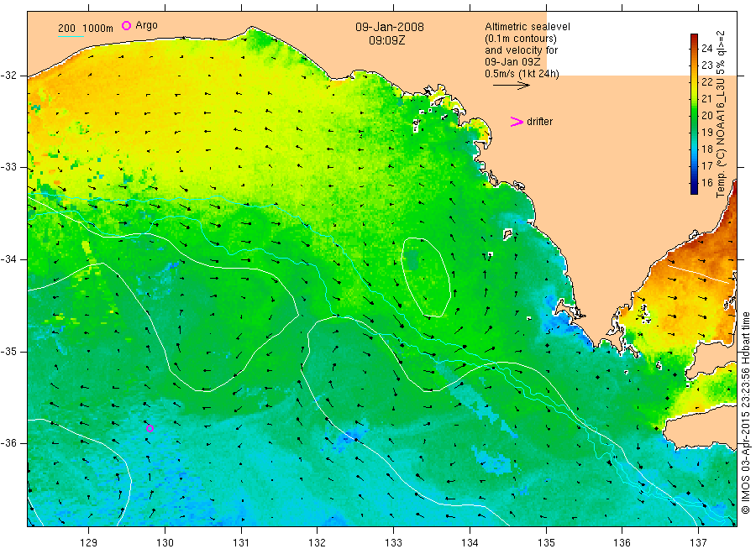This screenshot has width=756, height=554.
Task: Click the latitude axis label '-32'
Action: [x=9, y=76]
